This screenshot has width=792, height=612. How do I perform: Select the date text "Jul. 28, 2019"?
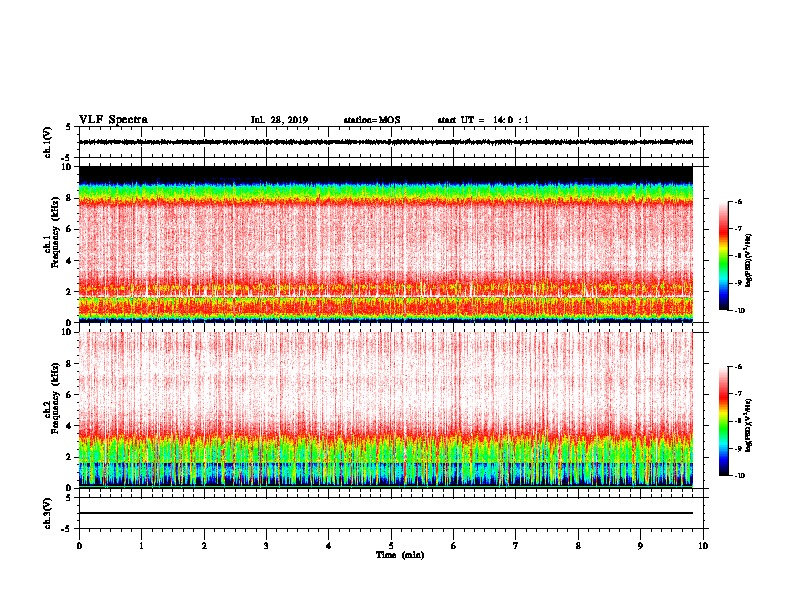(x=279, y=120)
